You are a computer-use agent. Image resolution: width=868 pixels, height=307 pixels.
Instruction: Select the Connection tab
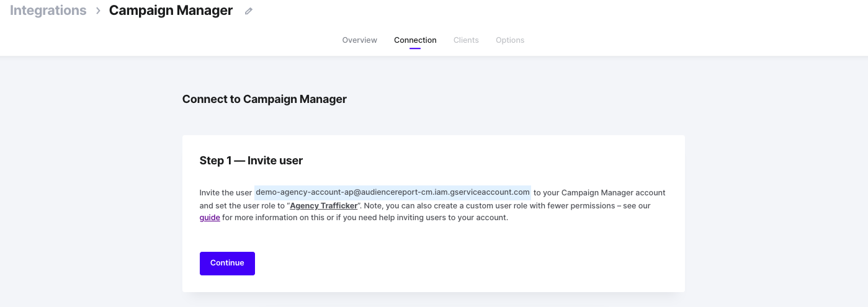415,40
